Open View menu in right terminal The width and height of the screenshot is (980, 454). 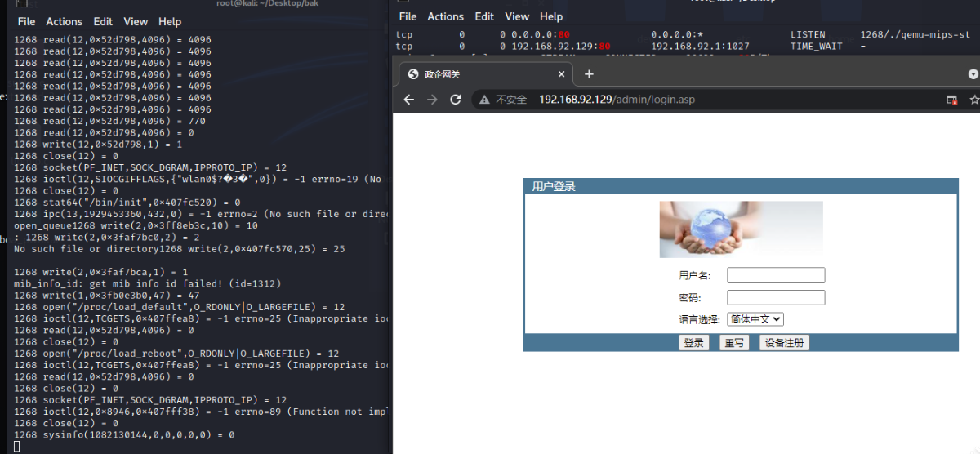[x=517, y=16]
